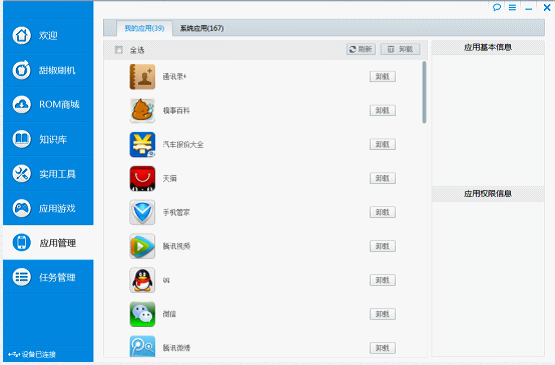
Task: Toggle the 全选 select-all checkbox
Action: (x=119, y=50)
